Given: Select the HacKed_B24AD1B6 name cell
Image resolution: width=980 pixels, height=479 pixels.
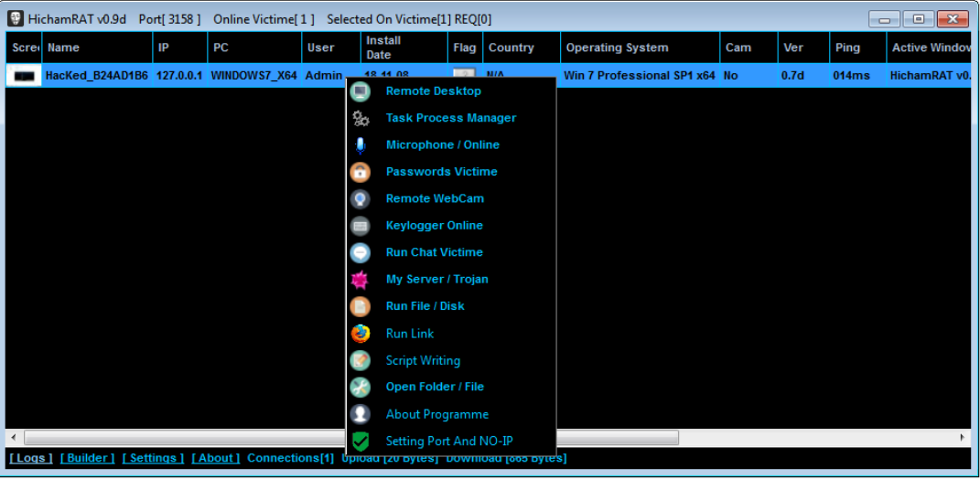Looking at the screenshot, I should tap(97, 76).
